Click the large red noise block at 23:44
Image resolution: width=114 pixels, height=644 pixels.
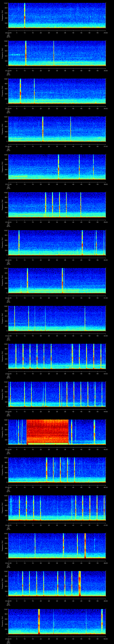click(47, 432)
